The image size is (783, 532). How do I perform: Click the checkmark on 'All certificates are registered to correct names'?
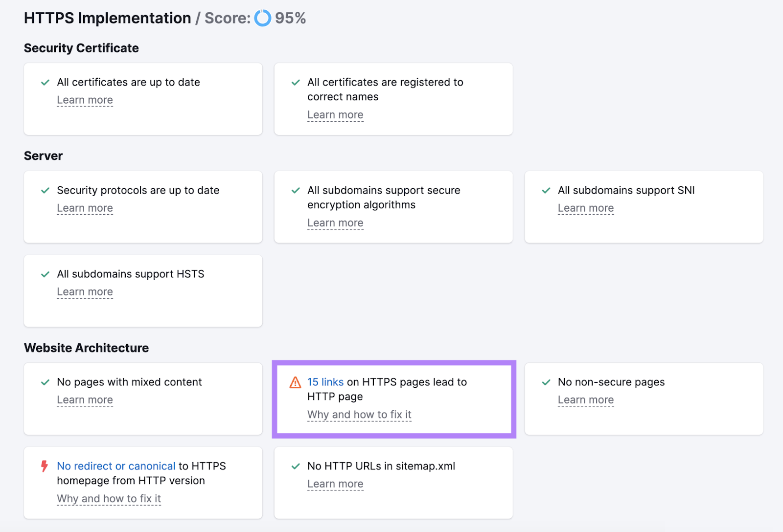(296, 83)
